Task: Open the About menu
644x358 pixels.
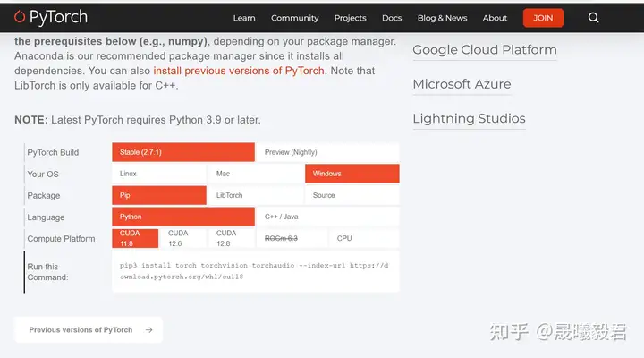Action: click(495, 18)
